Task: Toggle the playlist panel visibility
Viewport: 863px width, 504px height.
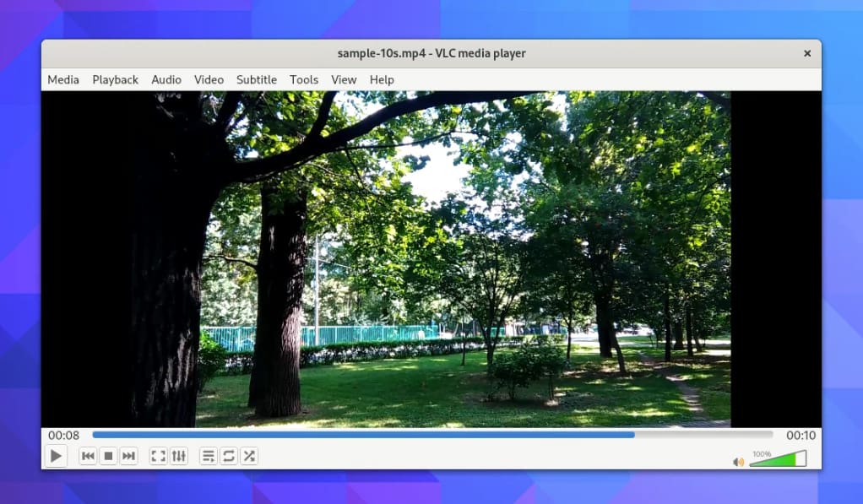Action: (207, 456)
